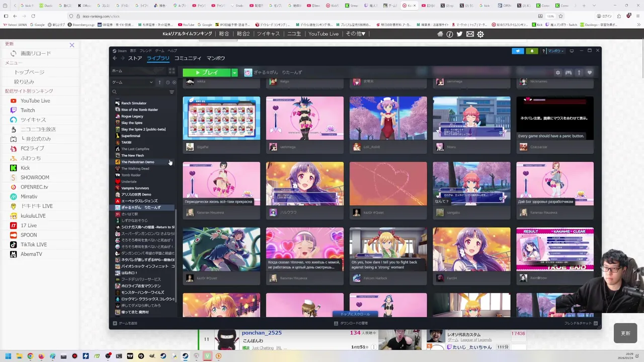Open ダウンロードの管理 in the bottom bar

[351, 323]
